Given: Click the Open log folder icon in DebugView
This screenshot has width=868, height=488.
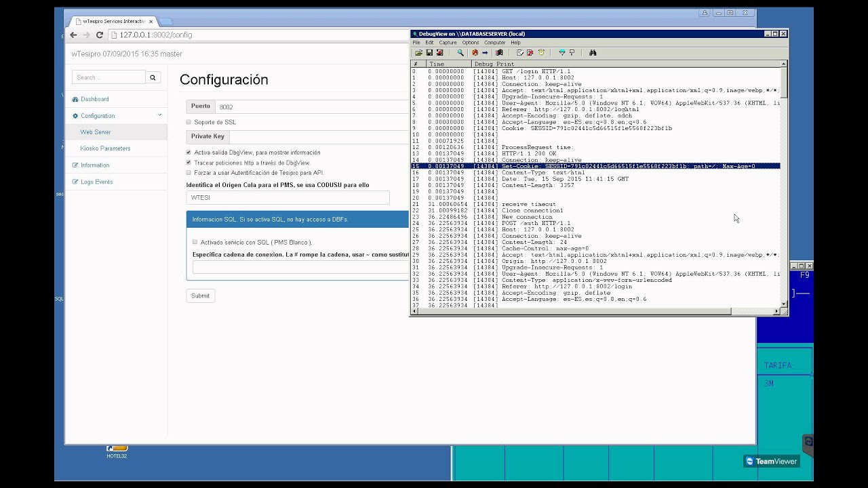Looking at the screenshot, I should pyautogui.click(x=418, y=53).
